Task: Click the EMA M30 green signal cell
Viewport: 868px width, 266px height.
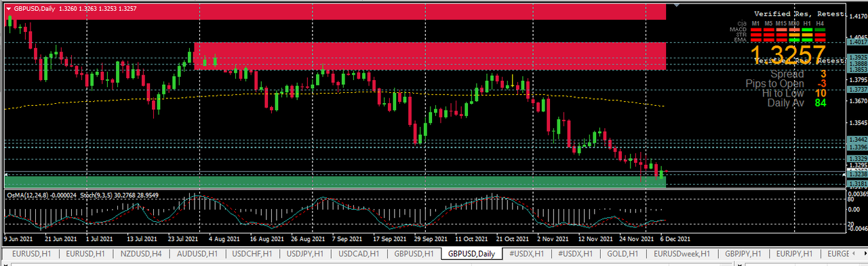Action: point(794,40)
